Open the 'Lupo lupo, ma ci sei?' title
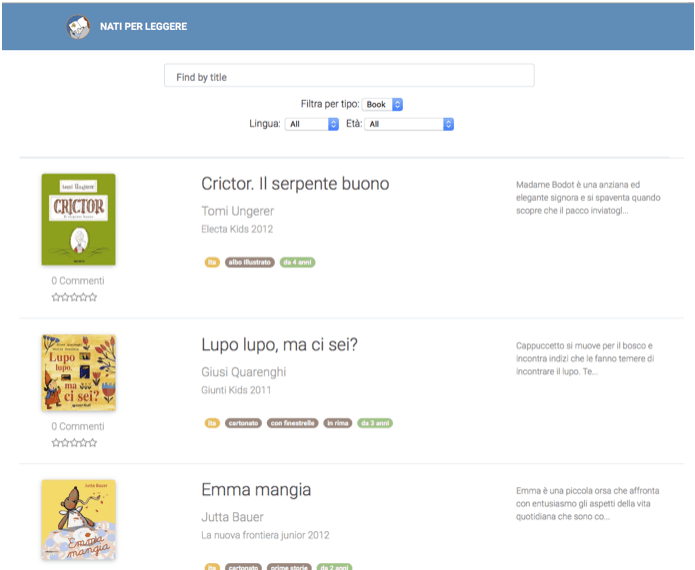This screenshot has height=570, width=695. (x=280, y=345)
